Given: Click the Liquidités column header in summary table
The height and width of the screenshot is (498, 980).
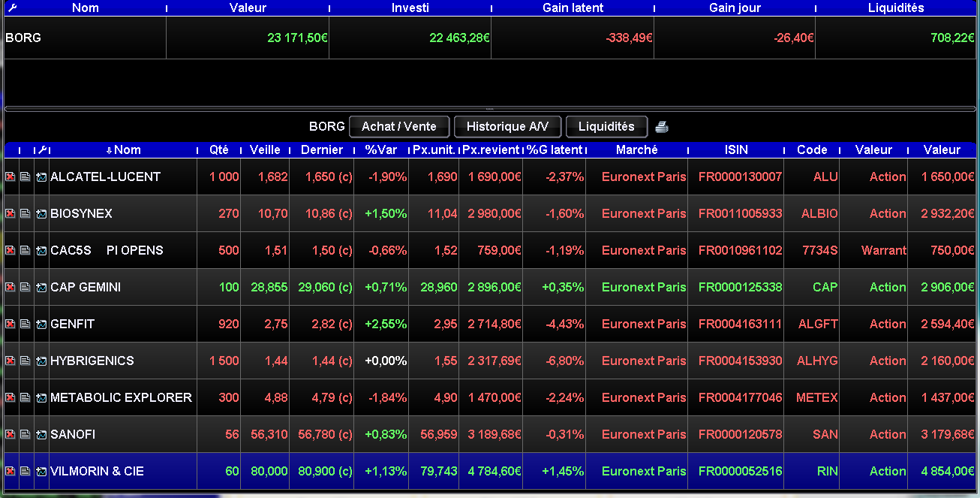Looking at the screenshot, I should coord(896,8).
